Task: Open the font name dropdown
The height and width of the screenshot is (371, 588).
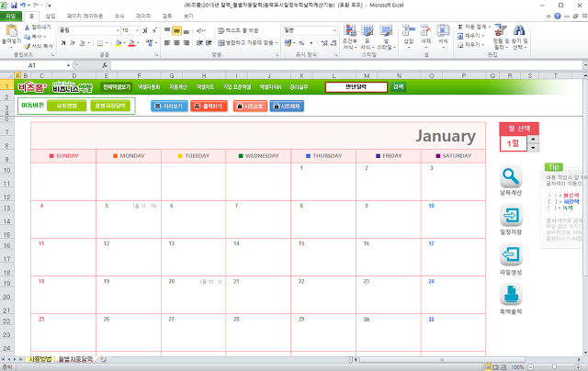Action: click(118, 30)
